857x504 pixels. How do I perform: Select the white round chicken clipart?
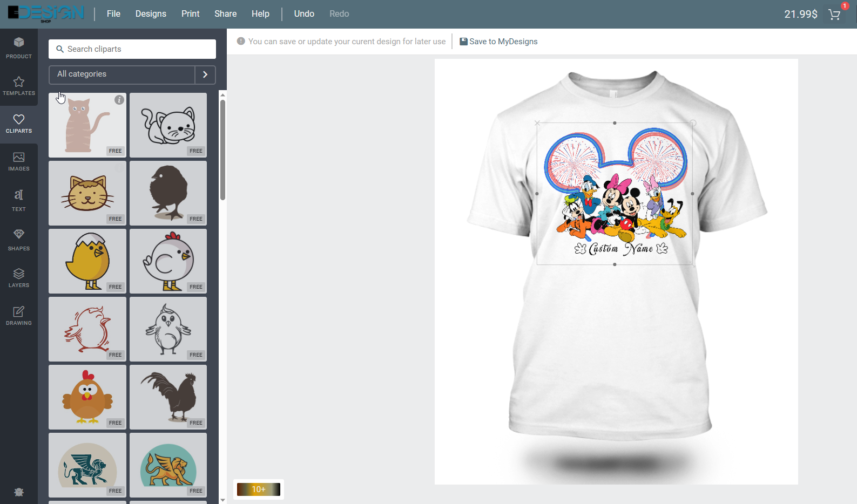(x=168, y=261)
